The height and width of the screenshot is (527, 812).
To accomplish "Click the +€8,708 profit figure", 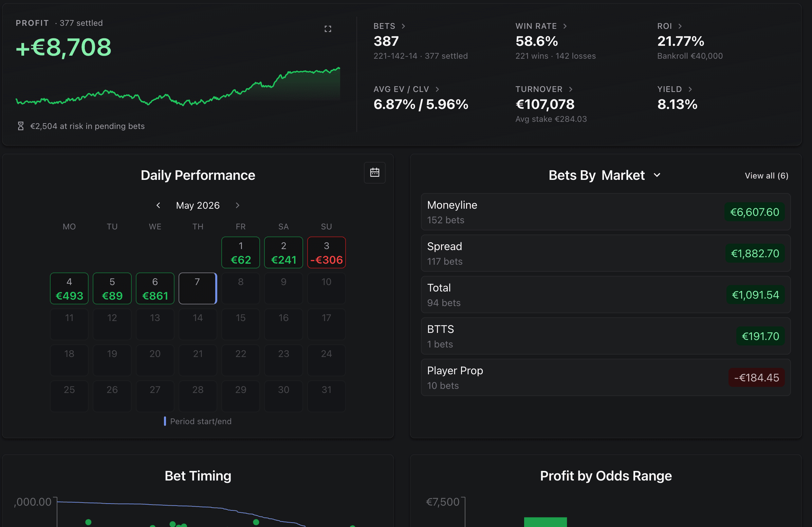I will coord(63,47).
